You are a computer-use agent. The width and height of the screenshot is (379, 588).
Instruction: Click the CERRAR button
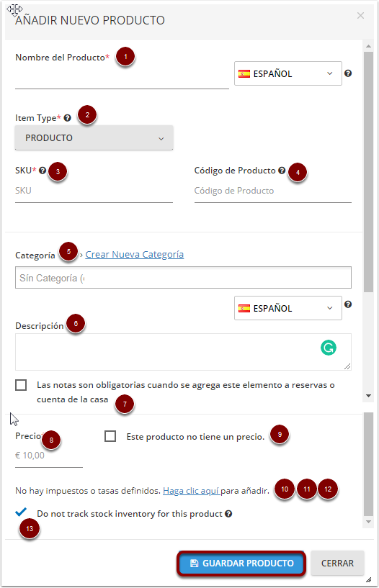tap(337, 564)
